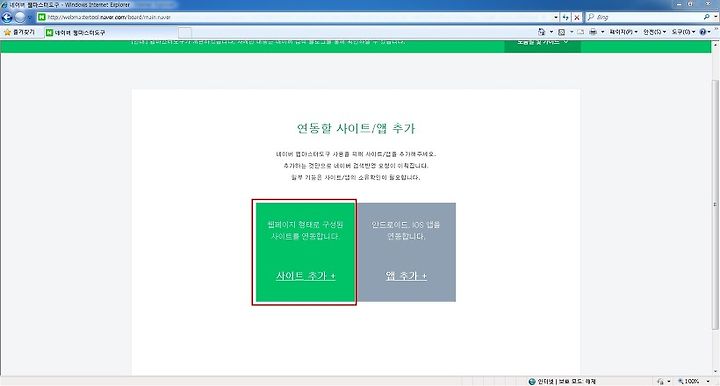Expand the address bar history dropdown

(x=556, y=17)
